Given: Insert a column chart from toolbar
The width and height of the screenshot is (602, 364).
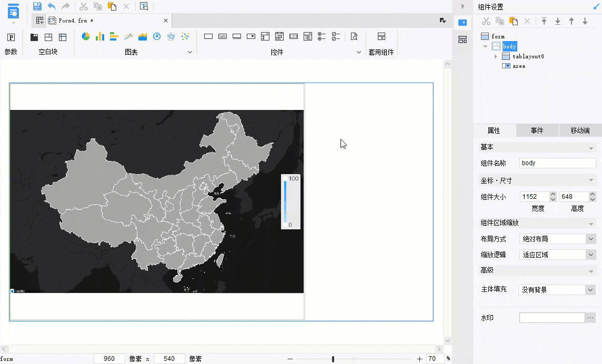Looking at the screenshot, I should [99, 36].
